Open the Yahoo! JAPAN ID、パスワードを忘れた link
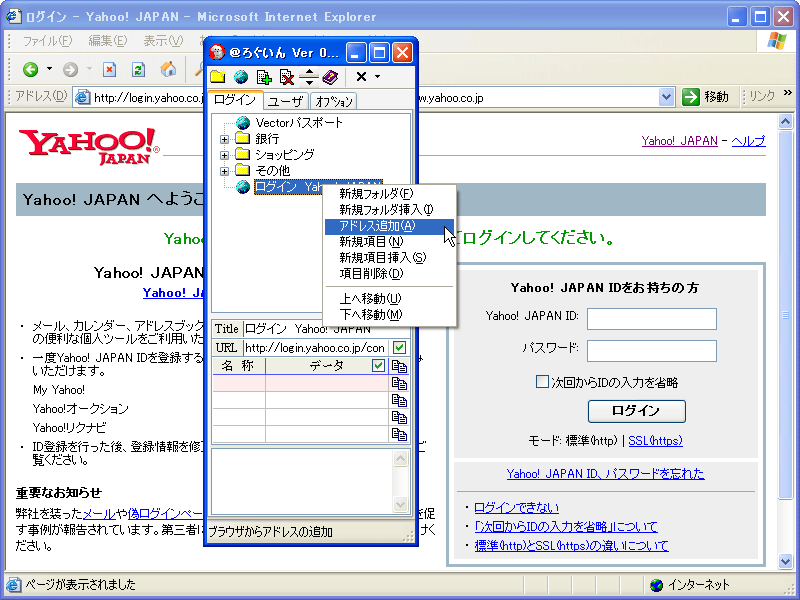Image resolution: width=800 pixels, height=600 pixels. coord(605,473)
